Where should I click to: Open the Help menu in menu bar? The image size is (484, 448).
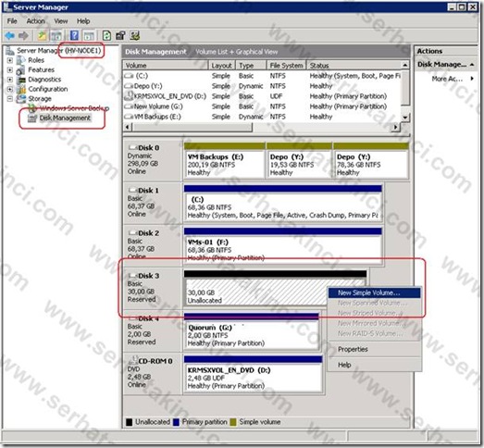click(83, 21)
